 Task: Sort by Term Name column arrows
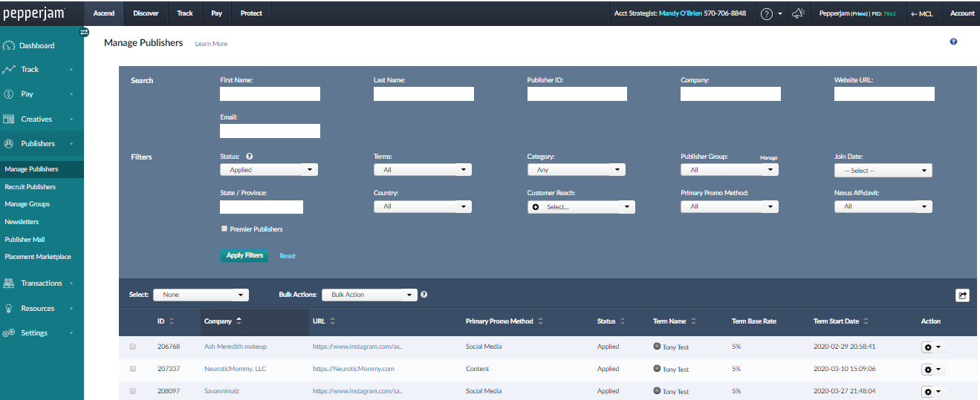693,321
